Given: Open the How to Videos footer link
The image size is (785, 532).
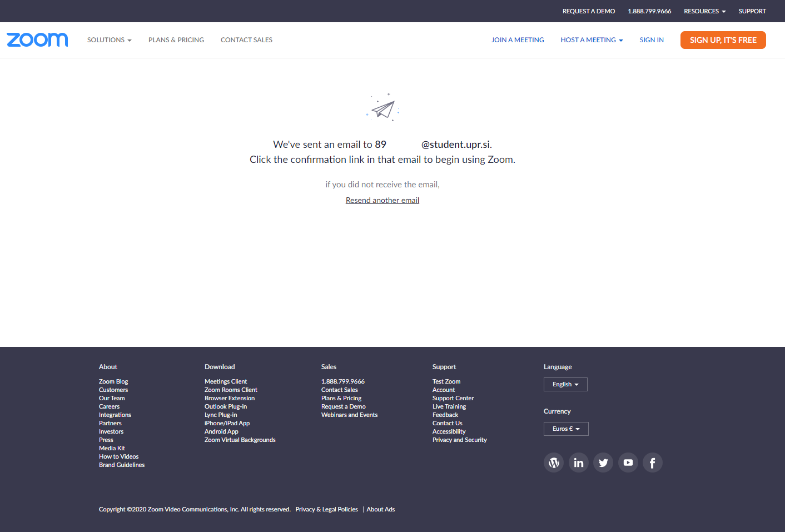Looking at the screenshot, I should pyautogui.click(x=119, y=456).
